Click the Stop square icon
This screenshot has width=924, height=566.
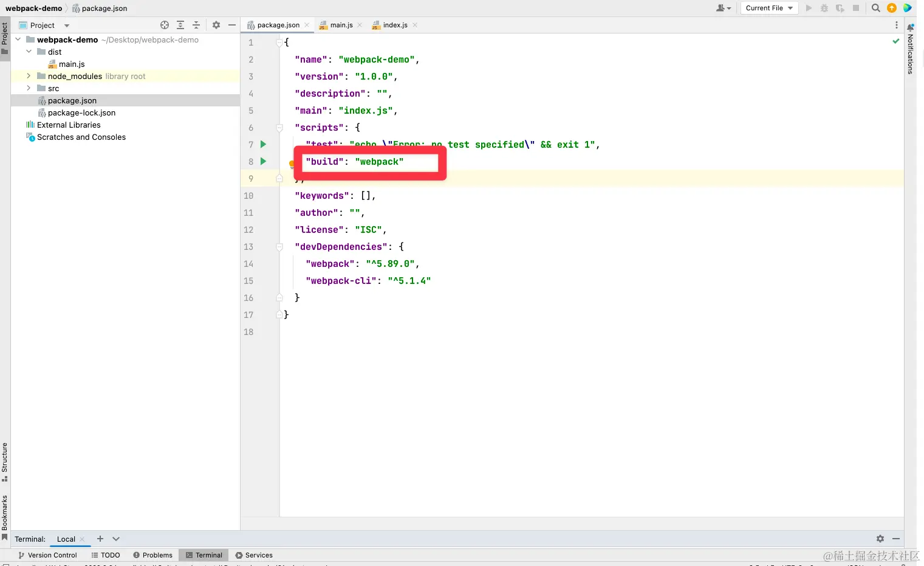pyautogui.click(x=856, y=8)
